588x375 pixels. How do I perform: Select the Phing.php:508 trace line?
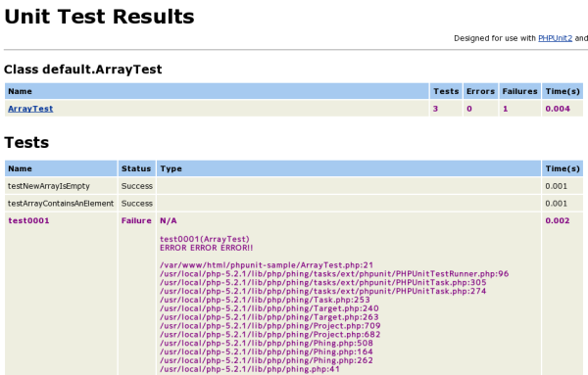(267, 343)
